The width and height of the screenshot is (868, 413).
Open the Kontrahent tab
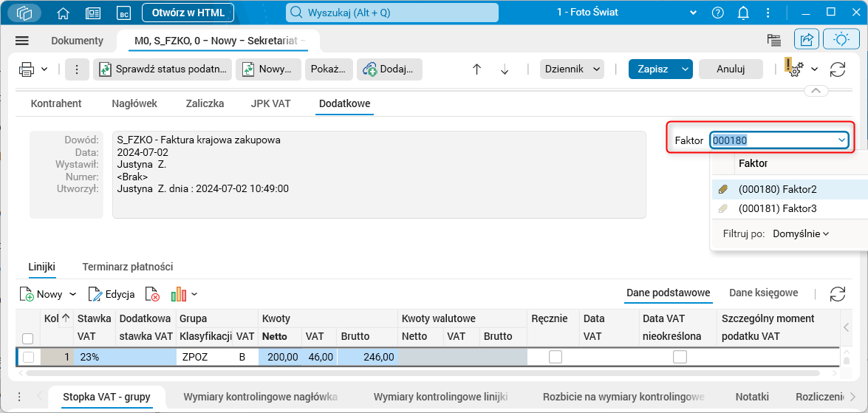pyautogui.click(x=56, y=103)
